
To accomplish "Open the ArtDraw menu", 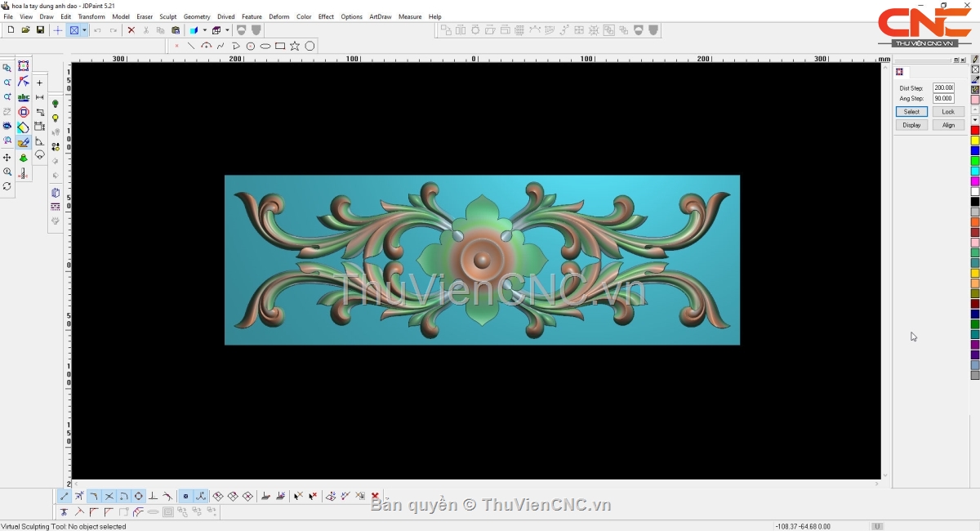I will click(x=380, y=16).
